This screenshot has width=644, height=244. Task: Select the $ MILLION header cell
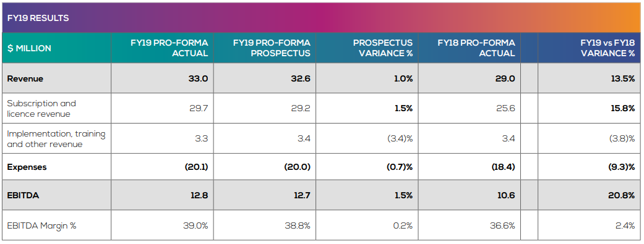[x=57, y=48]
